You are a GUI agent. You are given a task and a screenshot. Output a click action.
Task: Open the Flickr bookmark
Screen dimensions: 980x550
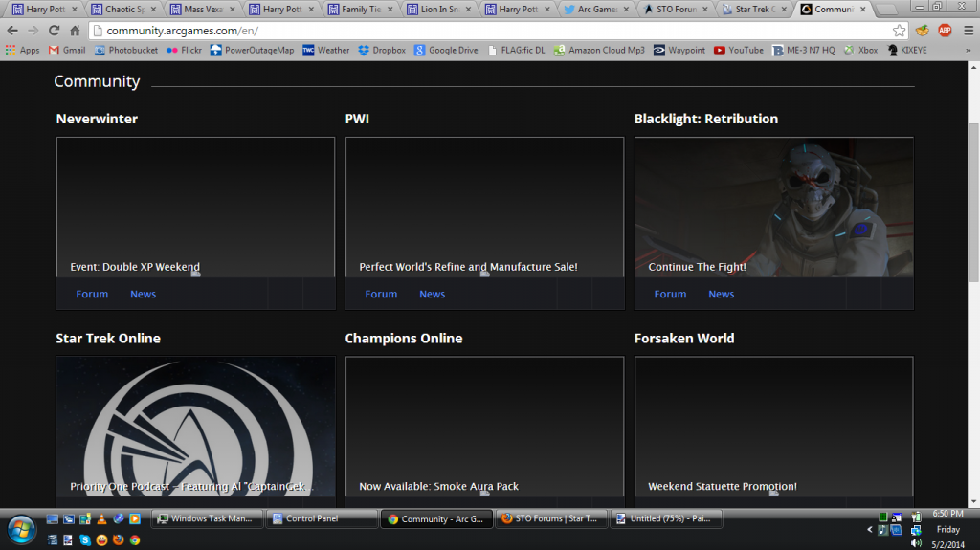tap(185, 50)
